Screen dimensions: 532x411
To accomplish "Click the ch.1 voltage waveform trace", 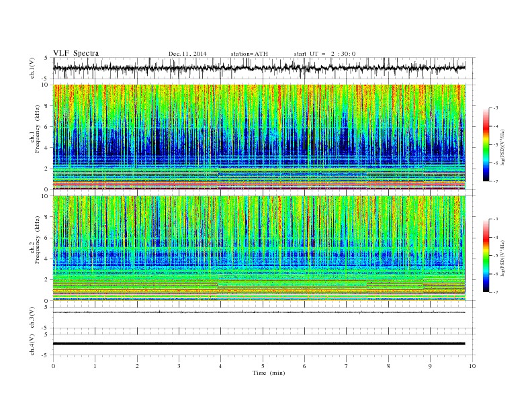I will [x=259, y=68].
